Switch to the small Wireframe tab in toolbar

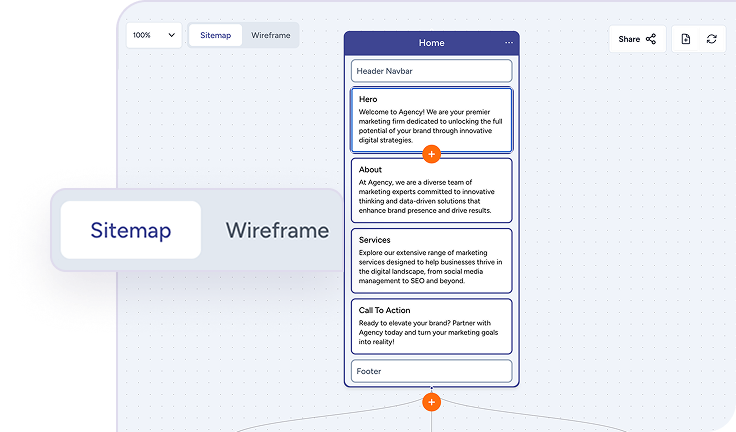click(x=270, y=35)
